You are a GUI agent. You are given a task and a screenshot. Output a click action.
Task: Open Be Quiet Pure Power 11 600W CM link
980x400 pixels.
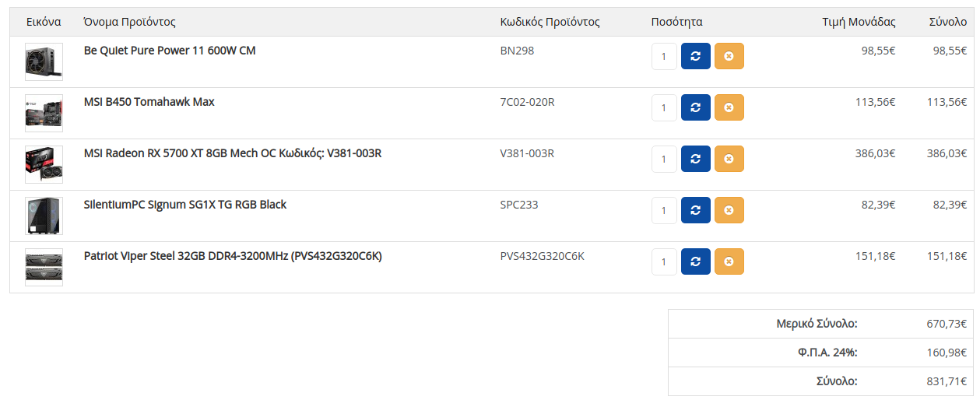[x=170, y=51]
